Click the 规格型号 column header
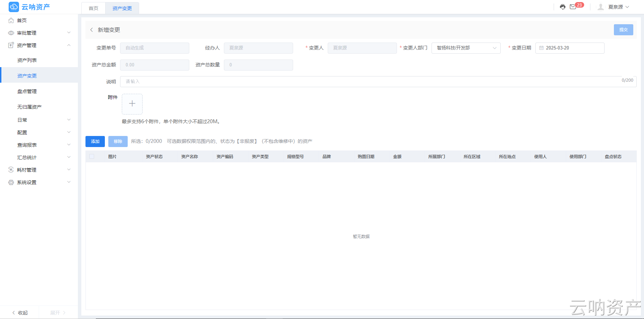This screenshot has width=644, height=319. 296,157
